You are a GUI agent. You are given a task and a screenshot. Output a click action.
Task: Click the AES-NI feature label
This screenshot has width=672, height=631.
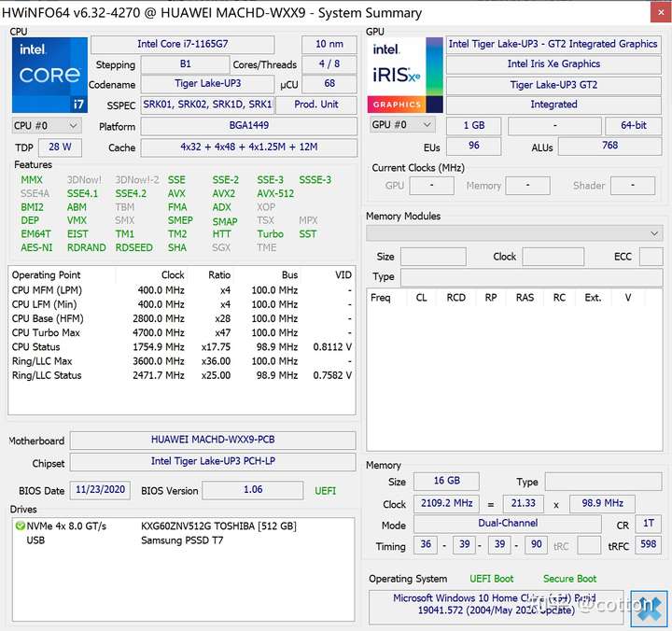36,247
